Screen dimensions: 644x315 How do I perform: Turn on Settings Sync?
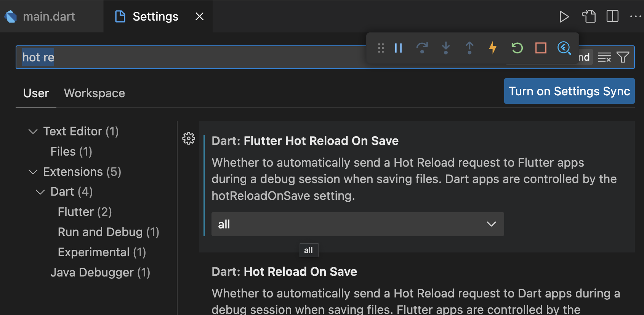point(569,91)
